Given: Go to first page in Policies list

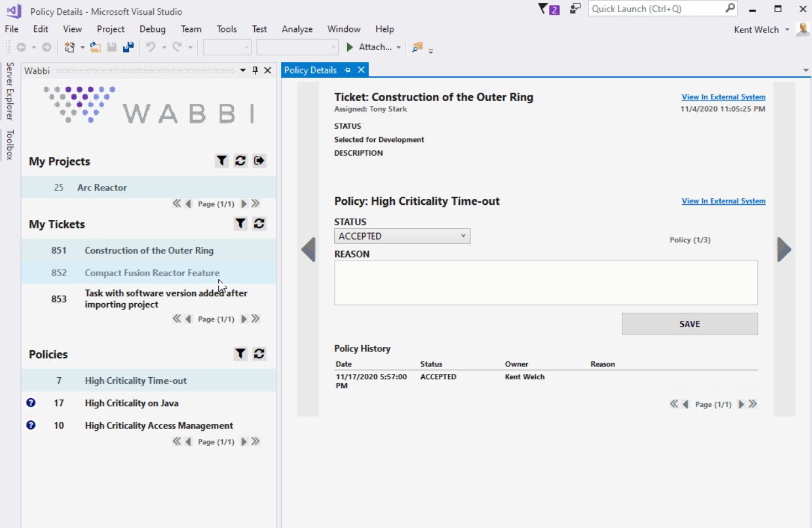Looking at the screenshot, I should point(176,441).
